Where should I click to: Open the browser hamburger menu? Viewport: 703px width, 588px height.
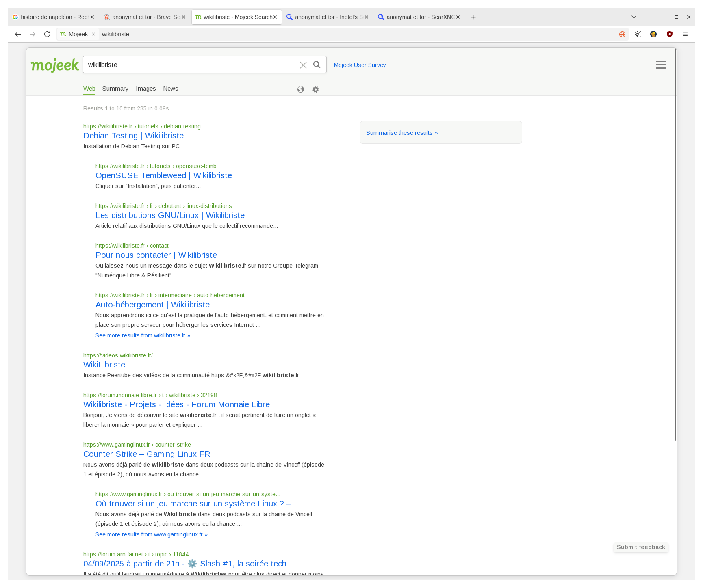click(685, 34)
